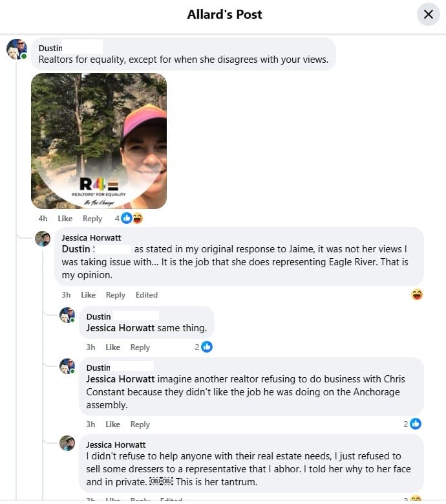Like Dustin's 'same thing' reply
Viewport: 446px width, 504px height.
(112, 347)
